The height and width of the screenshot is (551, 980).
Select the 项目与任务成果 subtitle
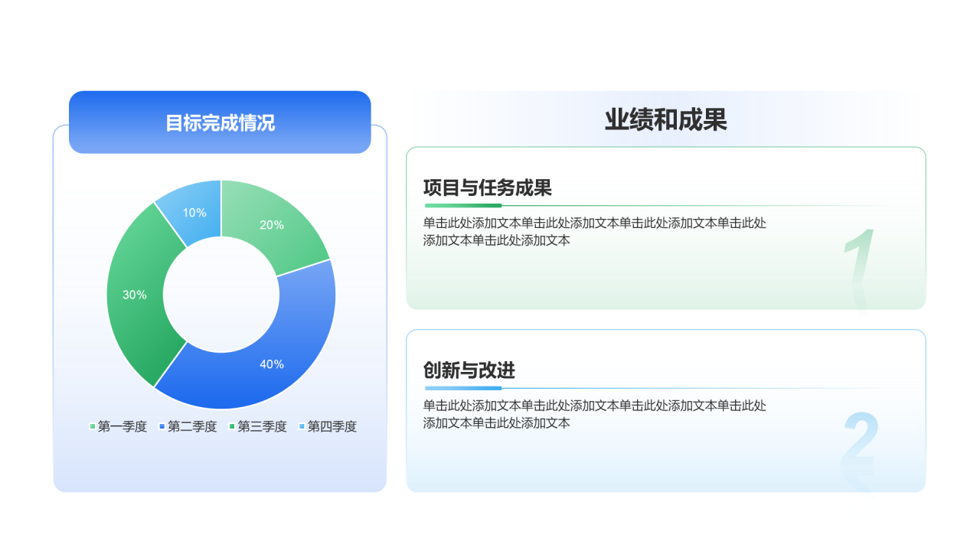click(x=488, y=187)
